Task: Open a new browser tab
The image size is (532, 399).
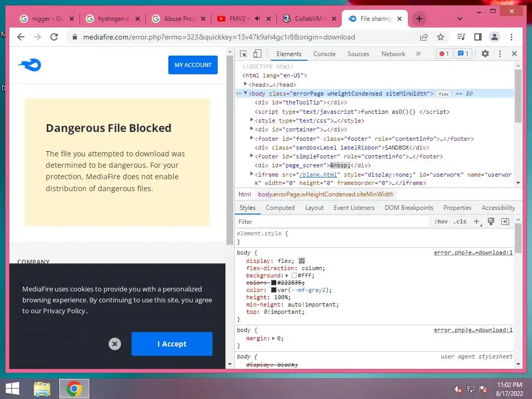Action: pos(419,19)
